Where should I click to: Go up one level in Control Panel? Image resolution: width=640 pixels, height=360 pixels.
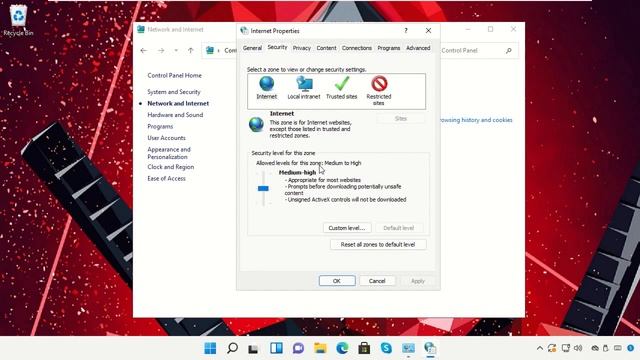191,51
